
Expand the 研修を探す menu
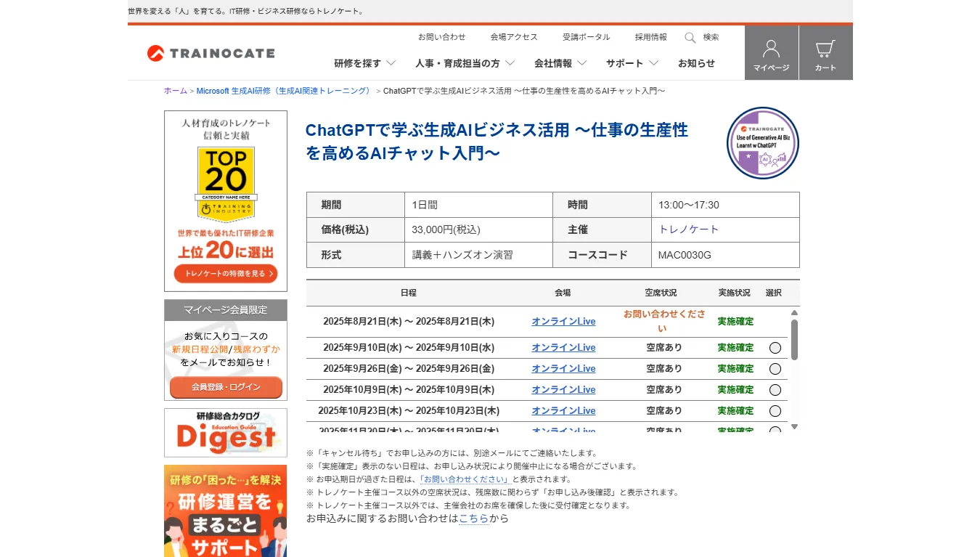364,63
